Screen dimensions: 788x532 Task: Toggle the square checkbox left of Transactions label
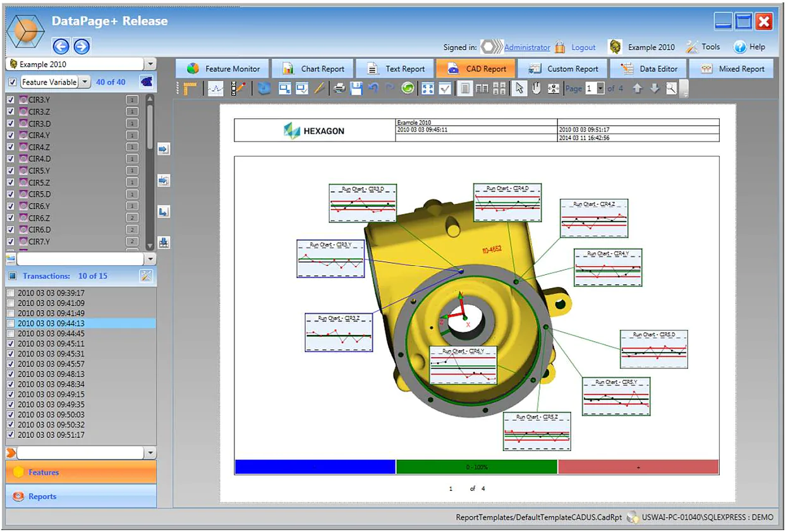[12, 276]
